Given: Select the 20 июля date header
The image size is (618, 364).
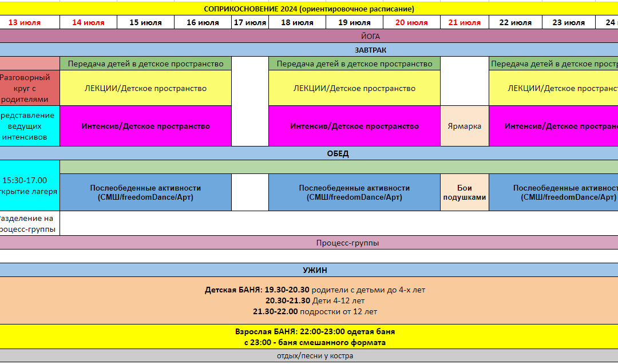Looking at the screenshot, I should tap(411, 23).
